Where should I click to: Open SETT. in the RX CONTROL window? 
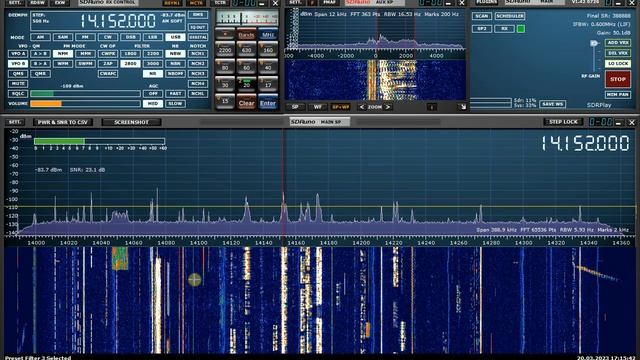(15, 2)
